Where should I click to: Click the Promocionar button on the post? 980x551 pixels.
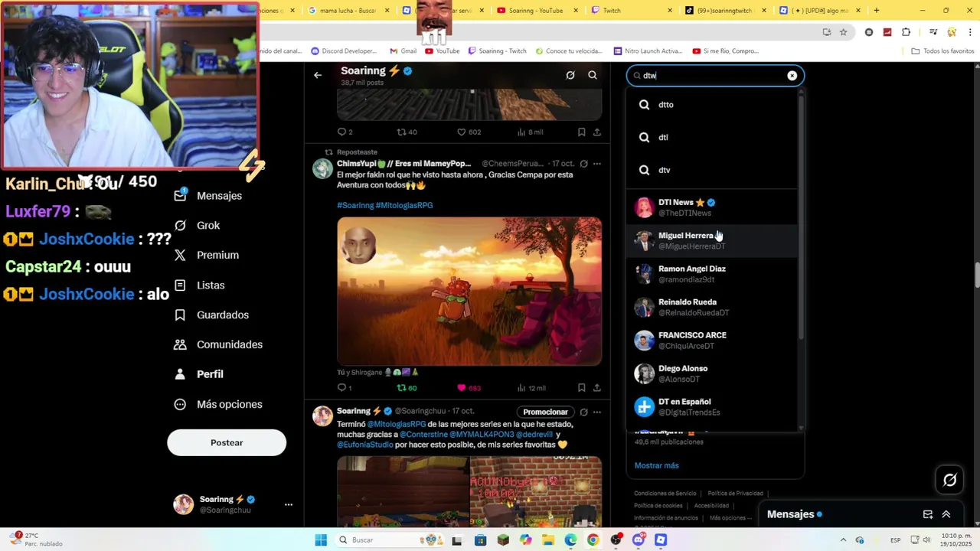(545, 412)
